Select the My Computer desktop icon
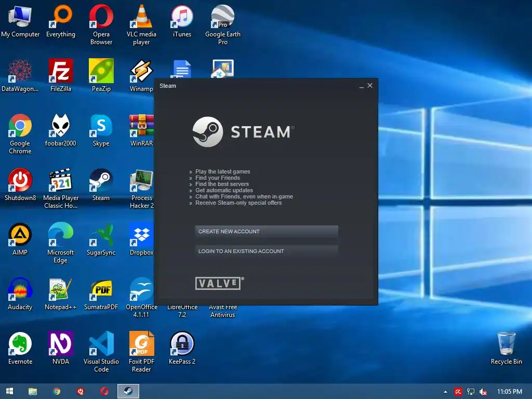Screen dimensions: 532x399 20,21
